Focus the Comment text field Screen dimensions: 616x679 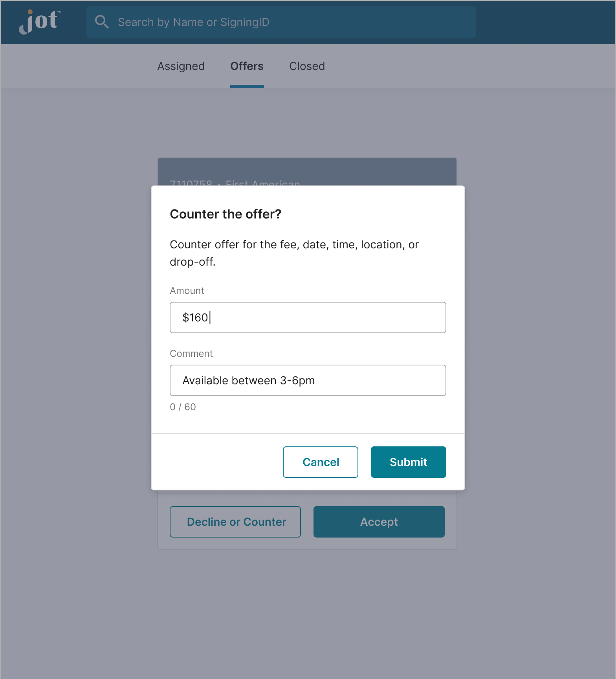308,380
